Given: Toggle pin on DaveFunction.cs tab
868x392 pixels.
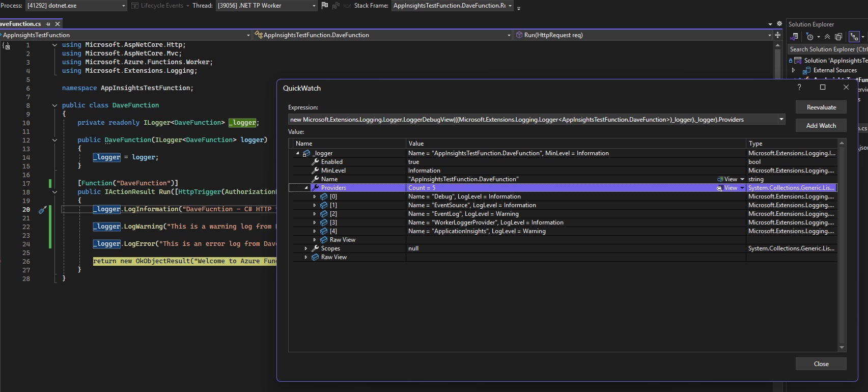Looking at the screenshot, I should click(x=48, y=24).
